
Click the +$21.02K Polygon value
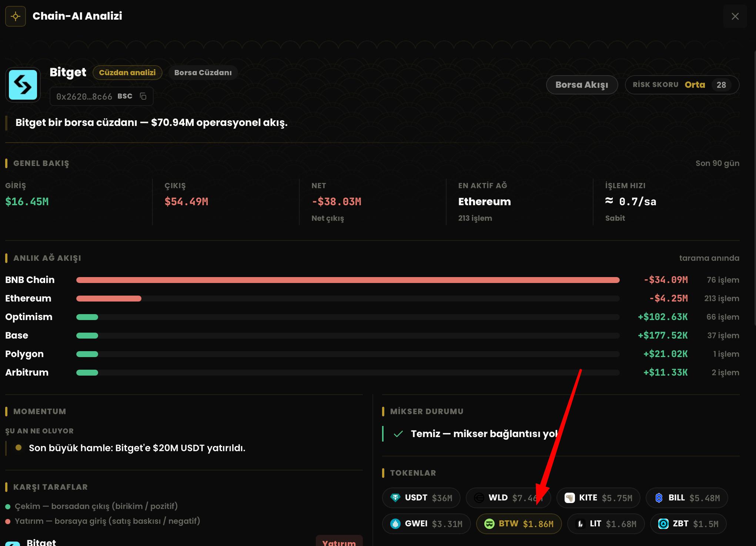click(x=666, y=354)
